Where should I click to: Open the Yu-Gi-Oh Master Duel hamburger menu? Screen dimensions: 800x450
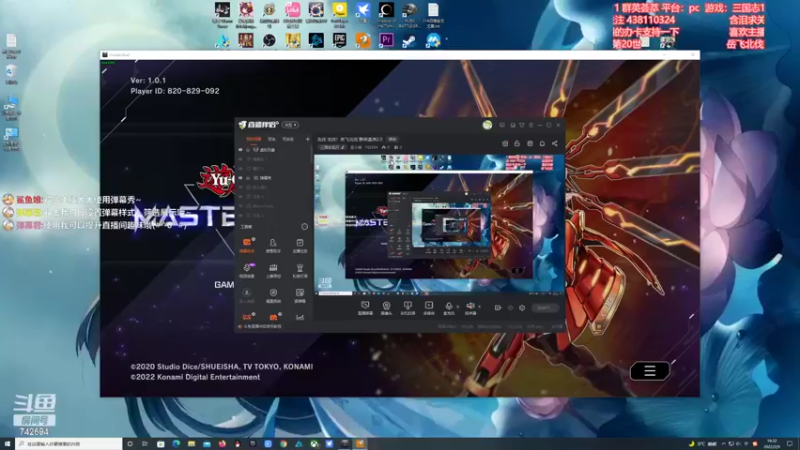click(x=649, y=371)
